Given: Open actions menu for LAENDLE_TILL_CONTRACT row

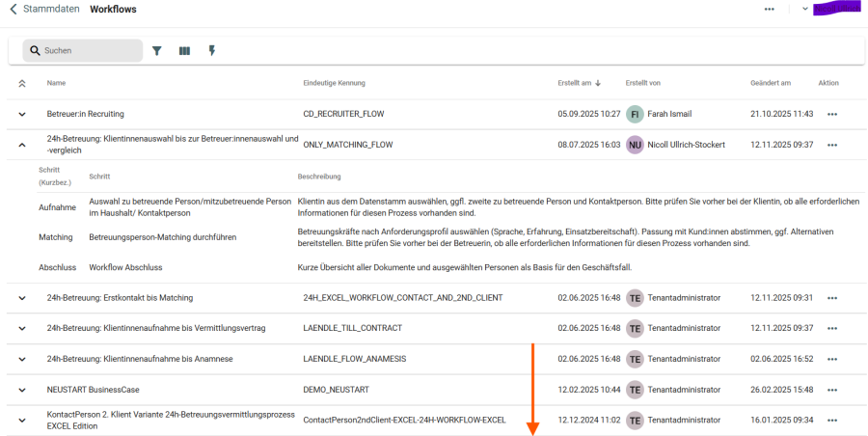Looking at the screenshot, I should pyautogui.click(x=832, y=329).
